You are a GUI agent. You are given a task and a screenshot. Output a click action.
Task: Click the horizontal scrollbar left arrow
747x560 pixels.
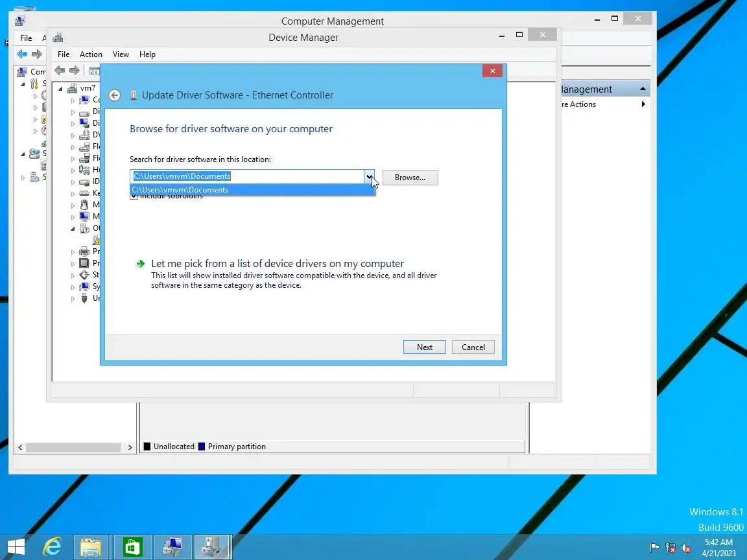pyautogui.click(x=20, y=448)
